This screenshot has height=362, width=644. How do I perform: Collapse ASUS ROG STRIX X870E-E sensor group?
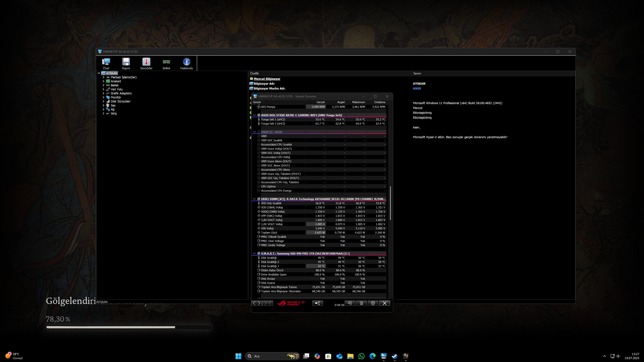254,115
